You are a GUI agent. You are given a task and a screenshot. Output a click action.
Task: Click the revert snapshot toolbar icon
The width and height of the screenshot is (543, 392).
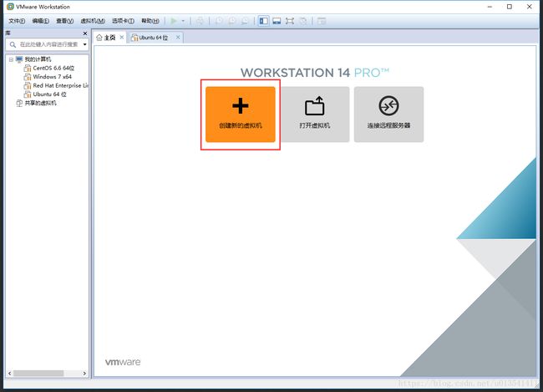(231, 21)
